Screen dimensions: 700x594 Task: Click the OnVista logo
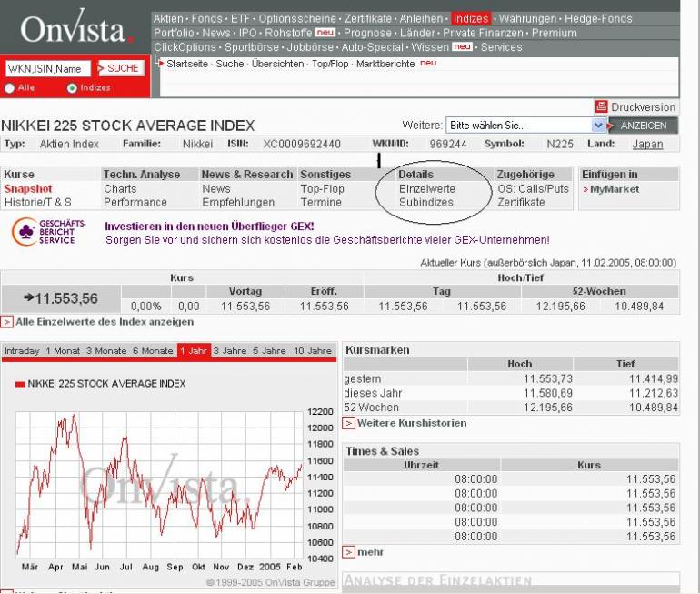tap(75, 30)
